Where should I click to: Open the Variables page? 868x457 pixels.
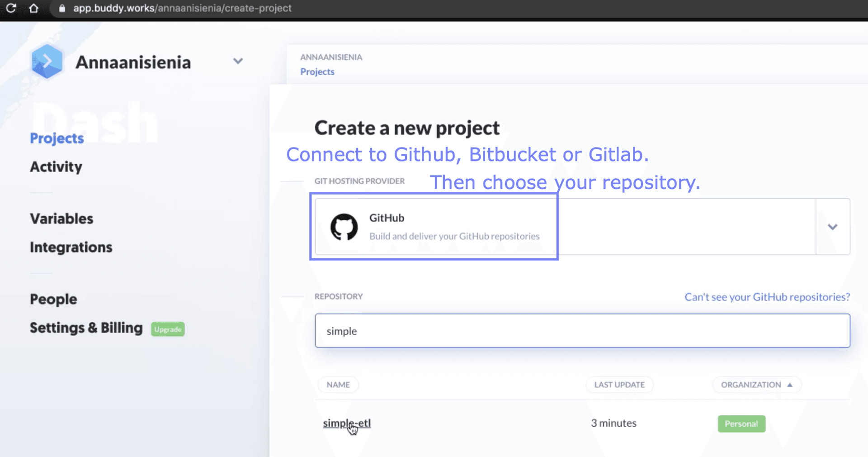(61, 219)
